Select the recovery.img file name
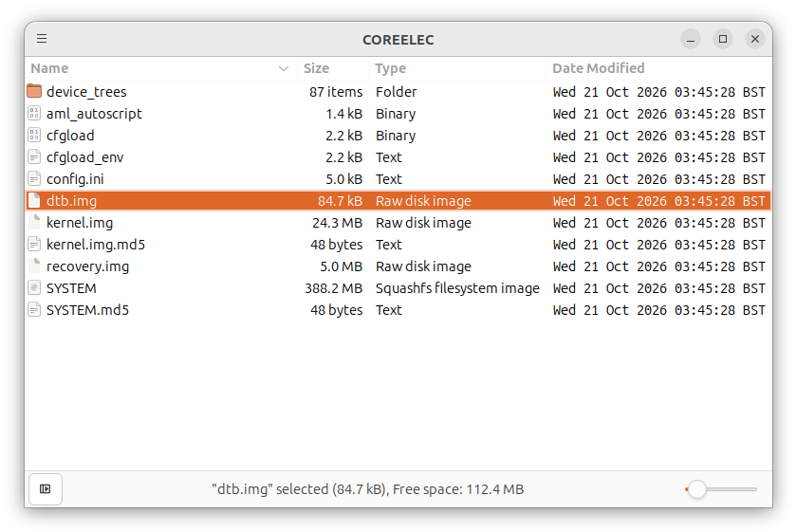 (x=87, y=266)
